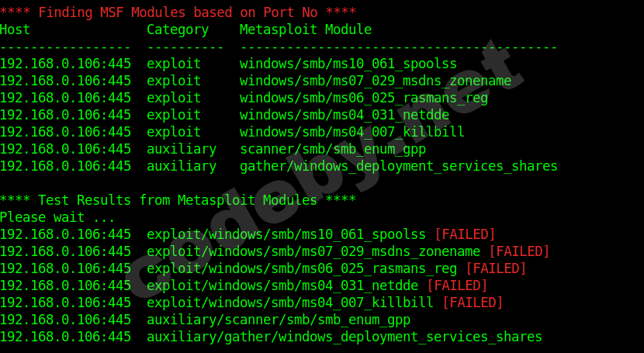Select windows/smb/ms10_061_spoolss in the module table

(348, 64)
